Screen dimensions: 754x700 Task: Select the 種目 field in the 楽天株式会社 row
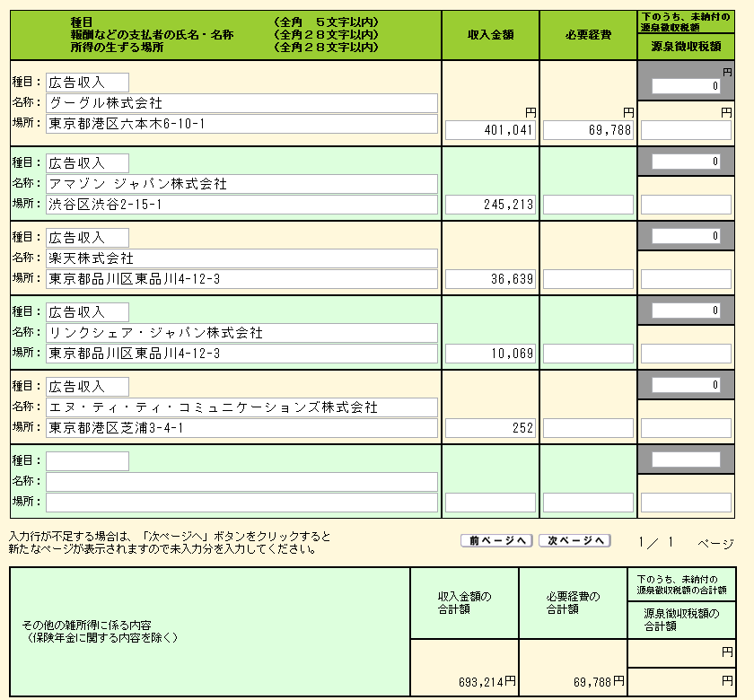pos(88,238)
